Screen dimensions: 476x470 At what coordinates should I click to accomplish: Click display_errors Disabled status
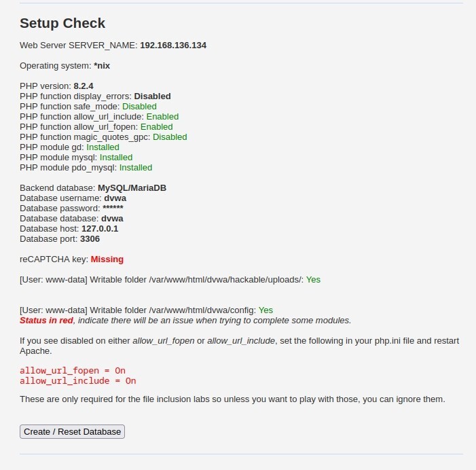(x=152, y=96)
